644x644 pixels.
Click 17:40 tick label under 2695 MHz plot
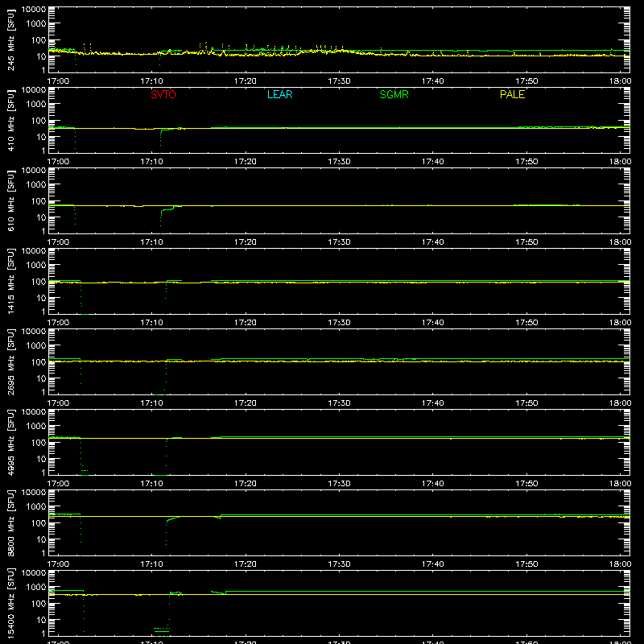pos(433,403)
